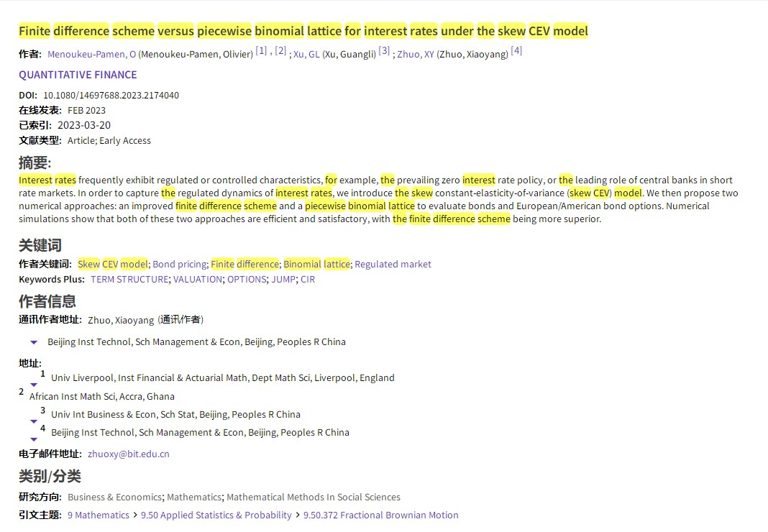Open citation topic 9 Mathematics
The height and width of the screenshot is (532, 768).
[x=99, y=515]
